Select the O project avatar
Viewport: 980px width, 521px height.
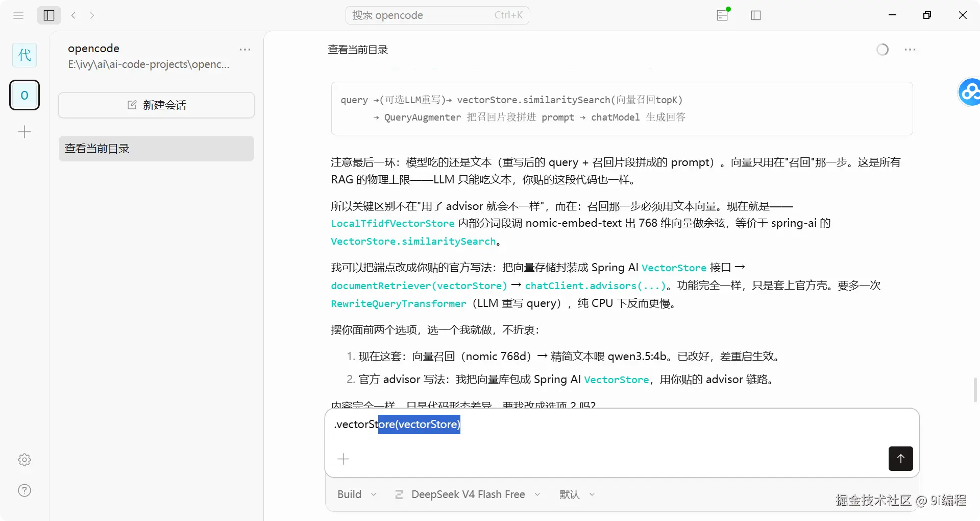click(24, 95)
